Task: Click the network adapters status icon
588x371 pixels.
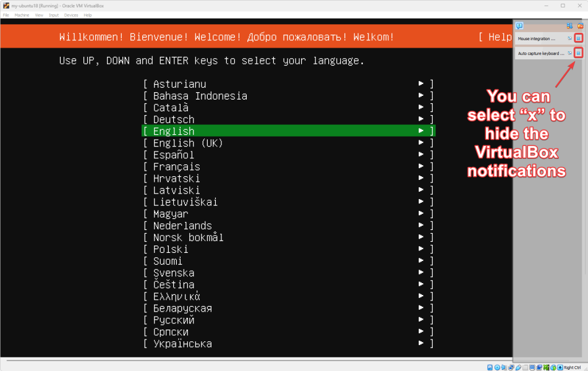Action: tap(511, 367)
